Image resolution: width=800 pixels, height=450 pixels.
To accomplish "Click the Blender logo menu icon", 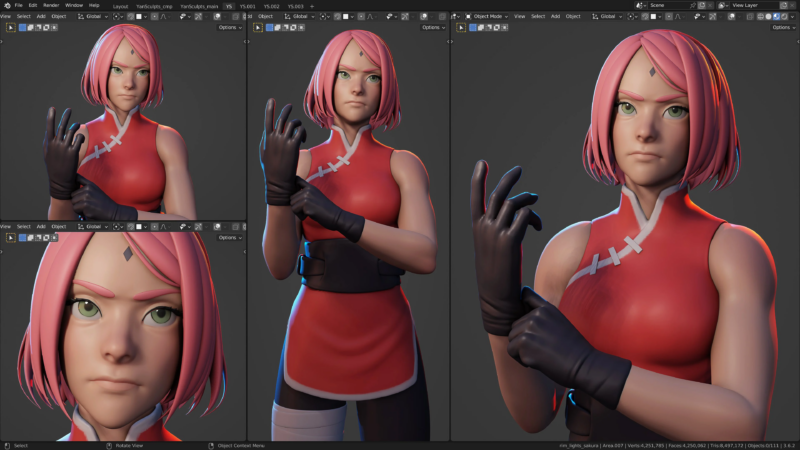I will (x=7, y=5).
